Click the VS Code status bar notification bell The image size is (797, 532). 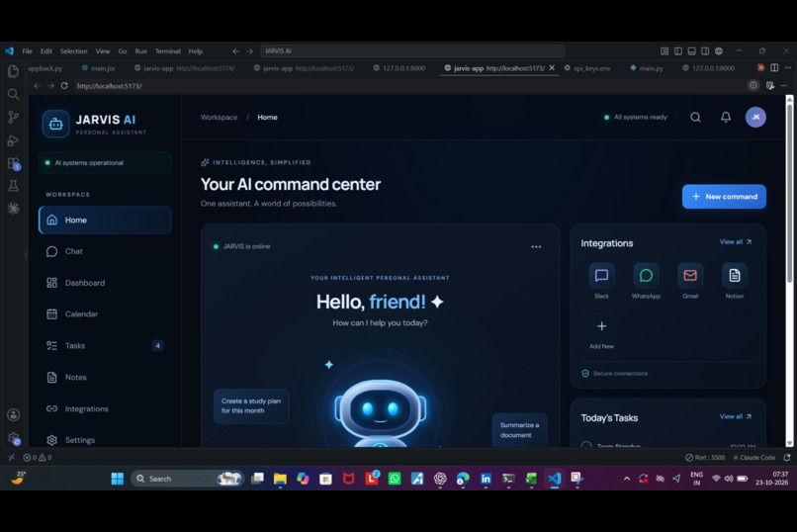(x=787, y=457)
